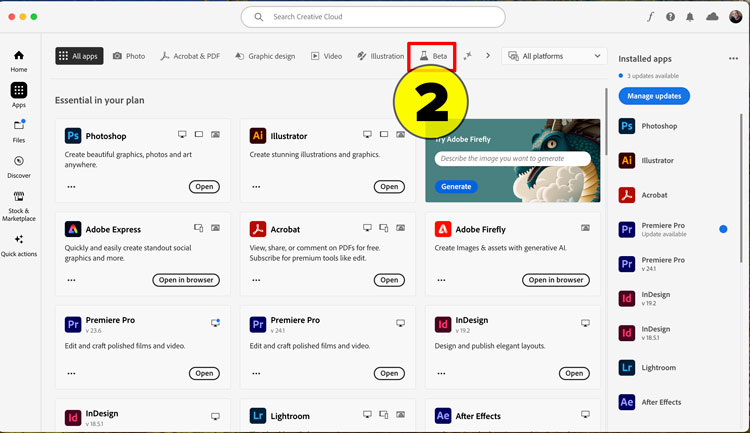Open the notifications bell

[690, 17]
